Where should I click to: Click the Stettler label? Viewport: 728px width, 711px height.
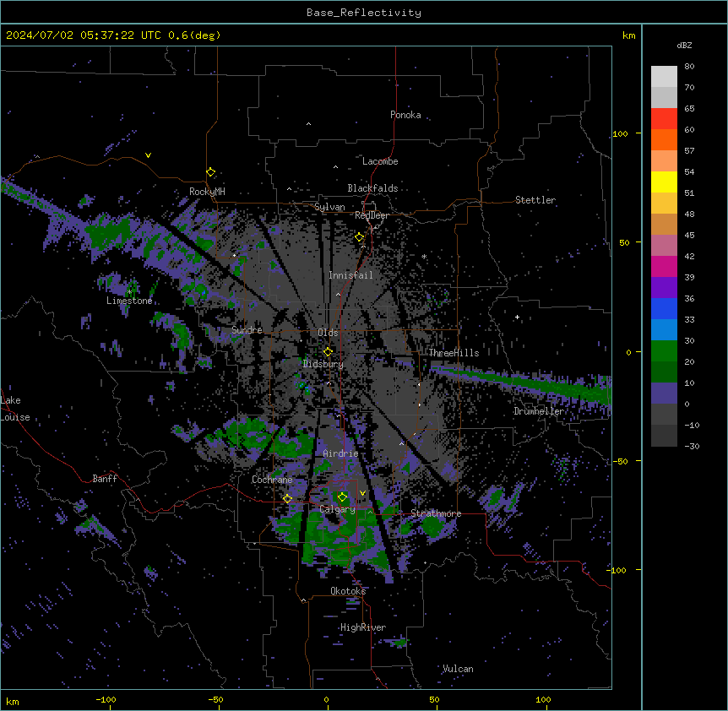pos(535,200)
